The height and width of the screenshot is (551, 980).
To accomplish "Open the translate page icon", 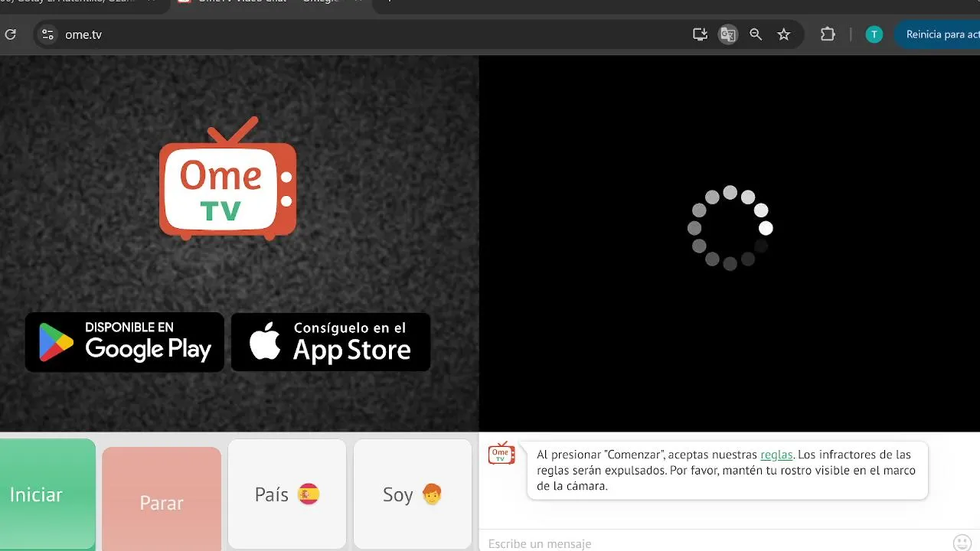I will tap(727, 34).
